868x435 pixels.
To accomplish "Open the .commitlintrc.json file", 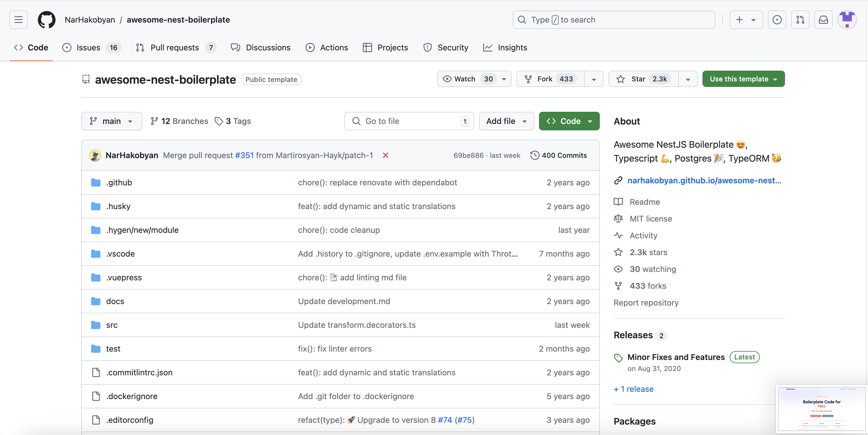I will pyautogui.click(x=139, y=372).
